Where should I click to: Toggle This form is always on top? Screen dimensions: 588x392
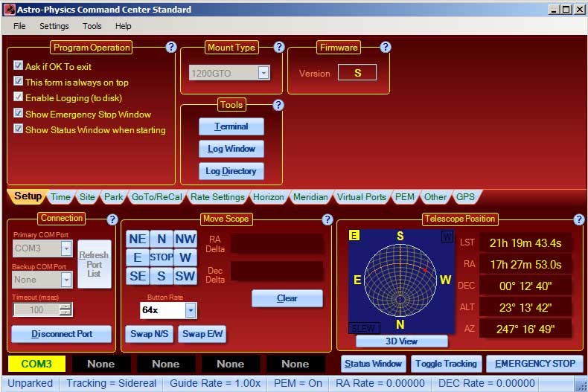(18, 81)
